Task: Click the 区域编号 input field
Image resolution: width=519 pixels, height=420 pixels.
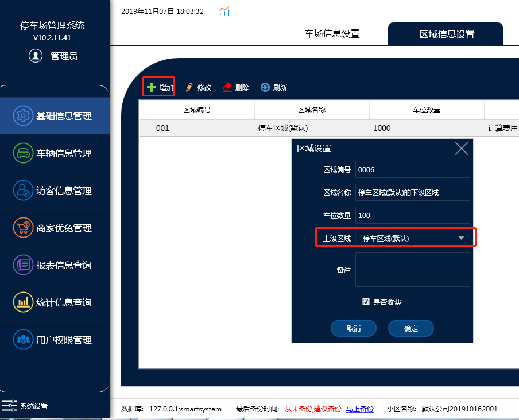Action: [412, 169]
